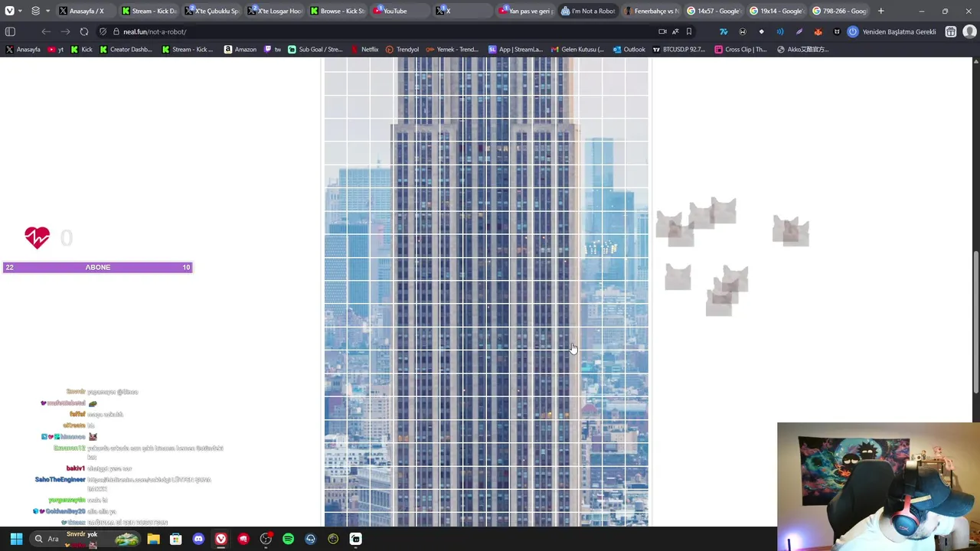Open the Vivaldi menu icon

(x=9, y=11)
